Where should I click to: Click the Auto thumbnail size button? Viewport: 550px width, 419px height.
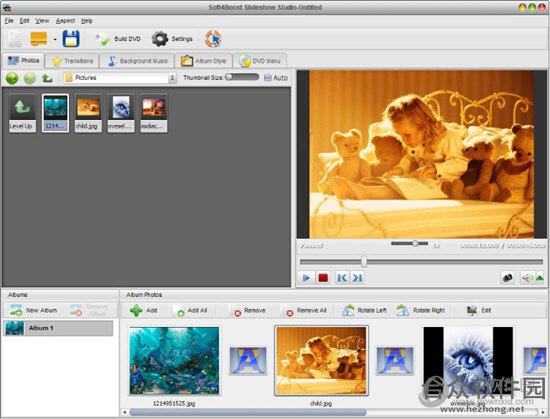(x=276, y=78)
